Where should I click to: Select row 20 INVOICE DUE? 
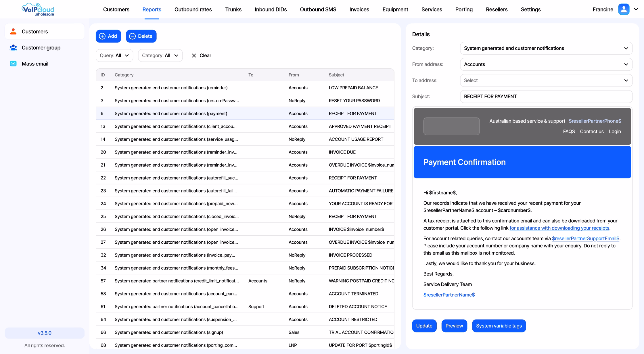[245, 152]
